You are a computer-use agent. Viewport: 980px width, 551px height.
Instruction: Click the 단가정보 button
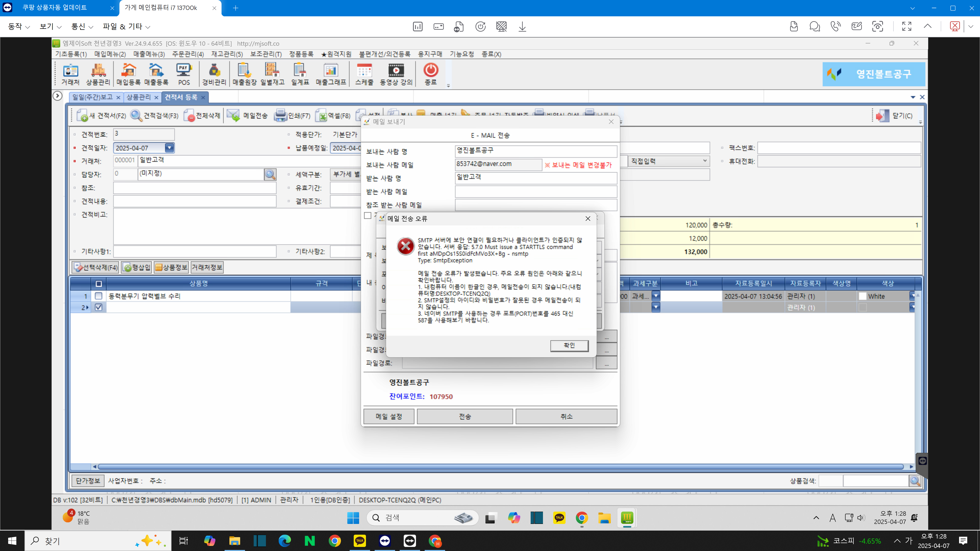(x=88, y=481)
